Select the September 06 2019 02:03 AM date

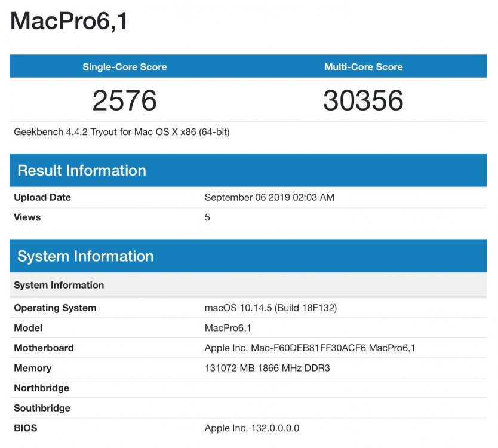point(269,197)
